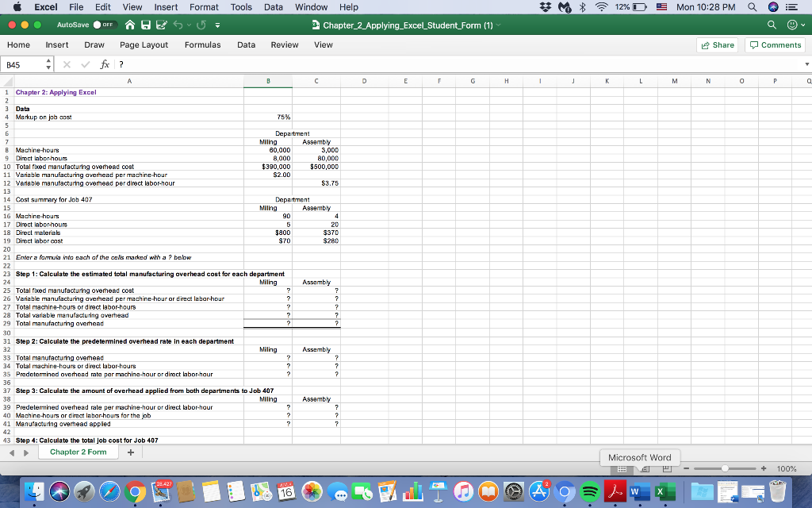
Task: Click the Name Box showing B45
Action: (23, 65)
